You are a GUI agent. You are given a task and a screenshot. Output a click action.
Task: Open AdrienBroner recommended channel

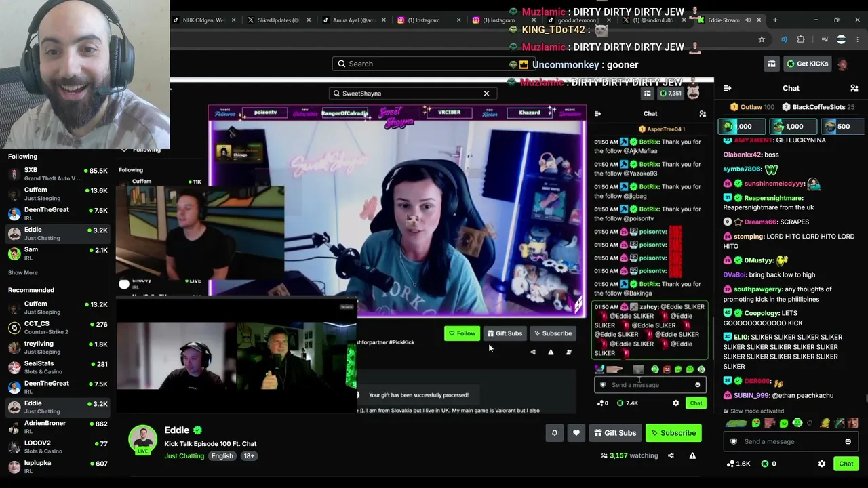tap(58, 427)
